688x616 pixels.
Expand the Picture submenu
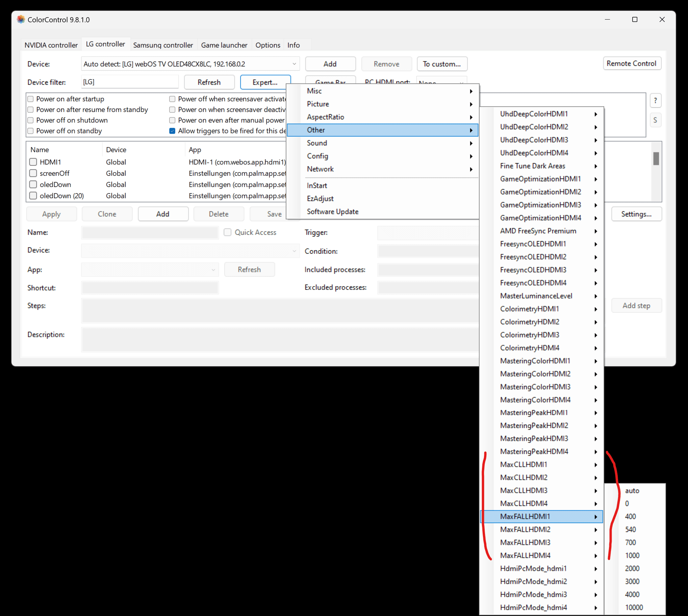click(383, 104)
